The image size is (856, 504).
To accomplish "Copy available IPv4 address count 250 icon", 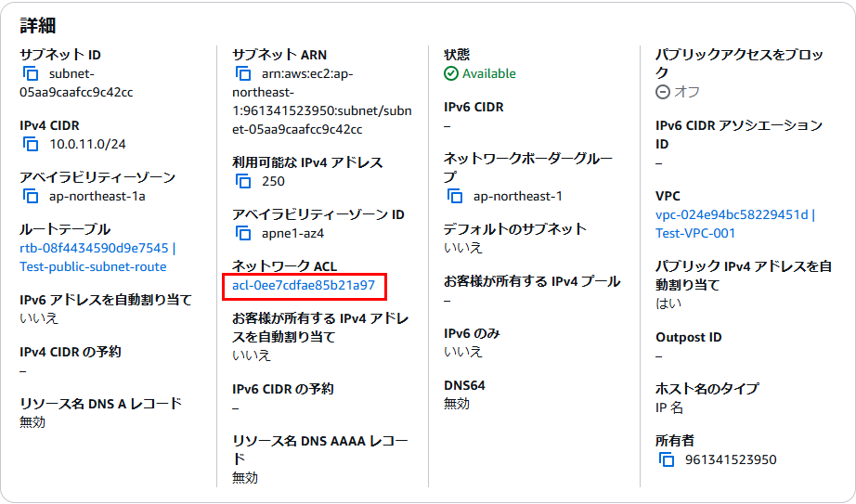I will click(x=243, y=181).
